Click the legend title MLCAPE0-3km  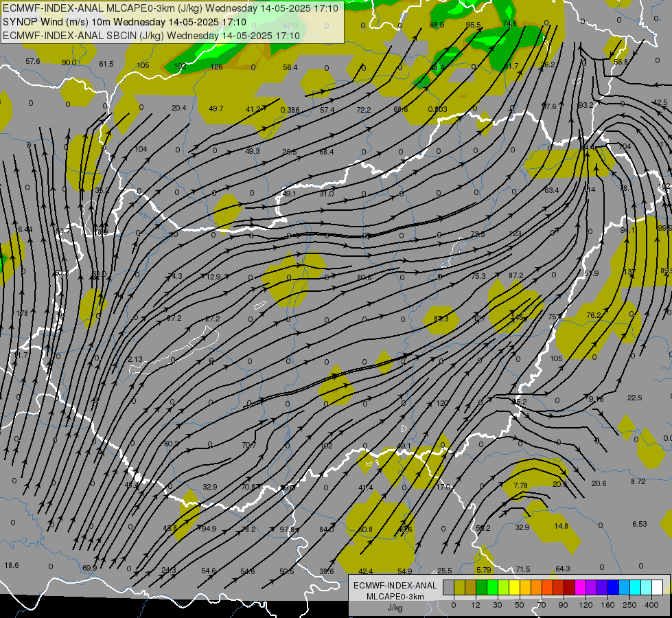point(395,597)
